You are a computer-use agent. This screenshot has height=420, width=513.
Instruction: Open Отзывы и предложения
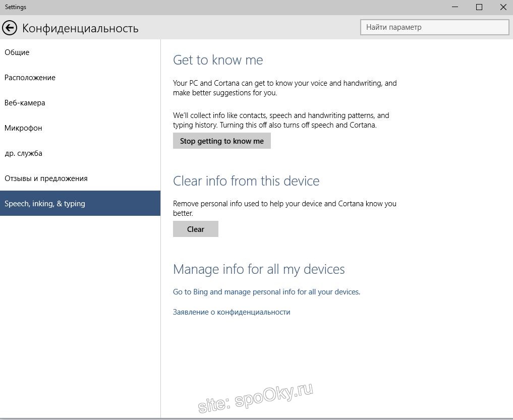[x=80, y=178]
